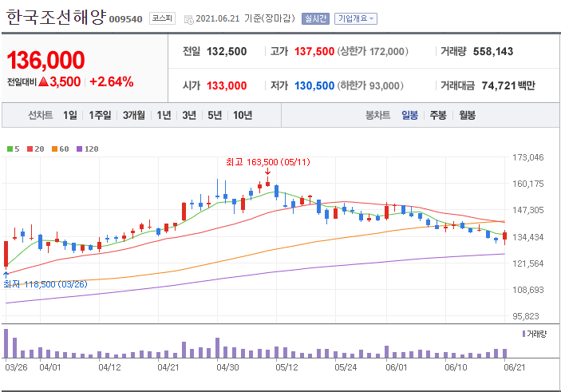Switch to the 주봉 candlestick chart

click(x=438, y=115)
